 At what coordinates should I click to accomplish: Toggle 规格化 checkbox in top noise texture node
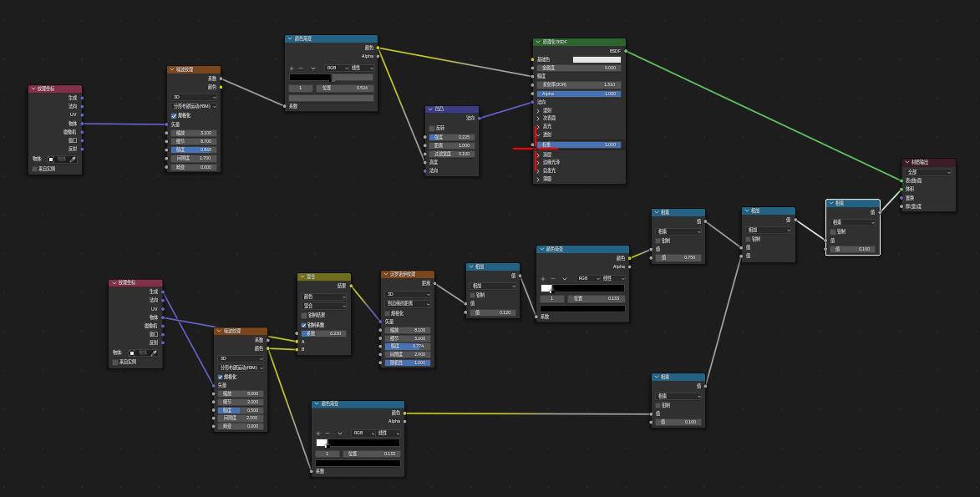(x=174, y=115)
